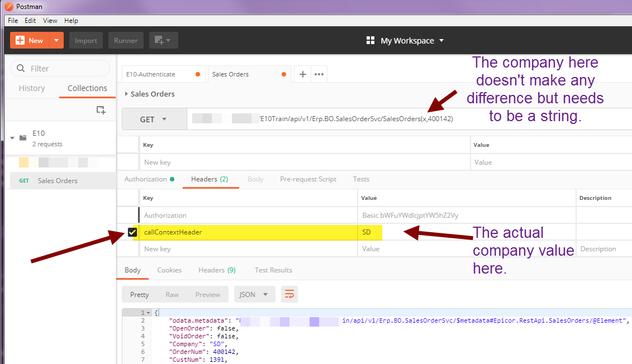
Task: Select the Sales Orders request tab
Action: [x=250, y=74]
